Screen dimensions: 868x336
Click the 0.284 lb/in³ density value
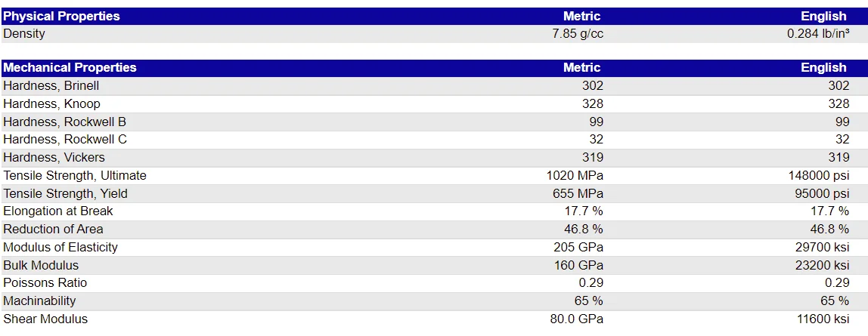pos(818,34)
